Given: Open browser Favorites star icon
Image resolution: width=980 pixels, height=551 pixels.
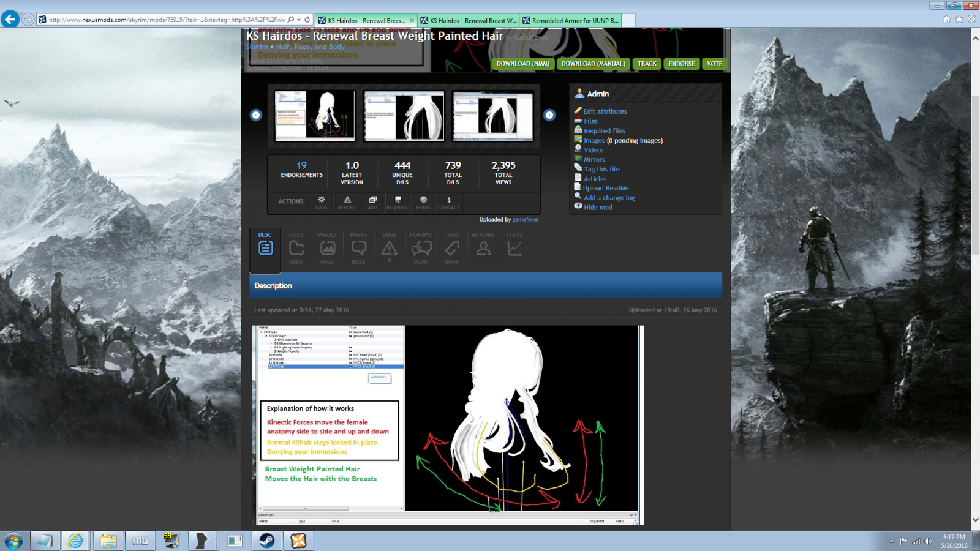Looking at the screenshot, I should (959, 20).
